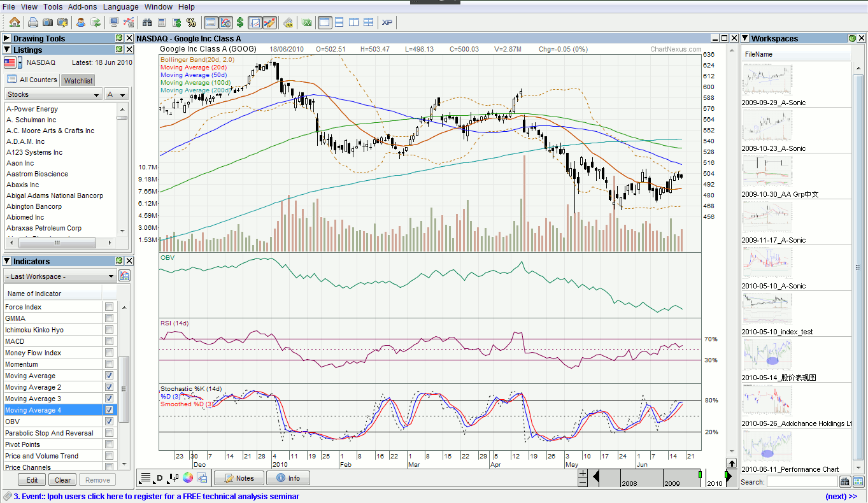Image resolution: width=868 pixels, height=503 pixels.
Task: Collapse the Drawing Tools panel
Action: [x=7, y=39]
